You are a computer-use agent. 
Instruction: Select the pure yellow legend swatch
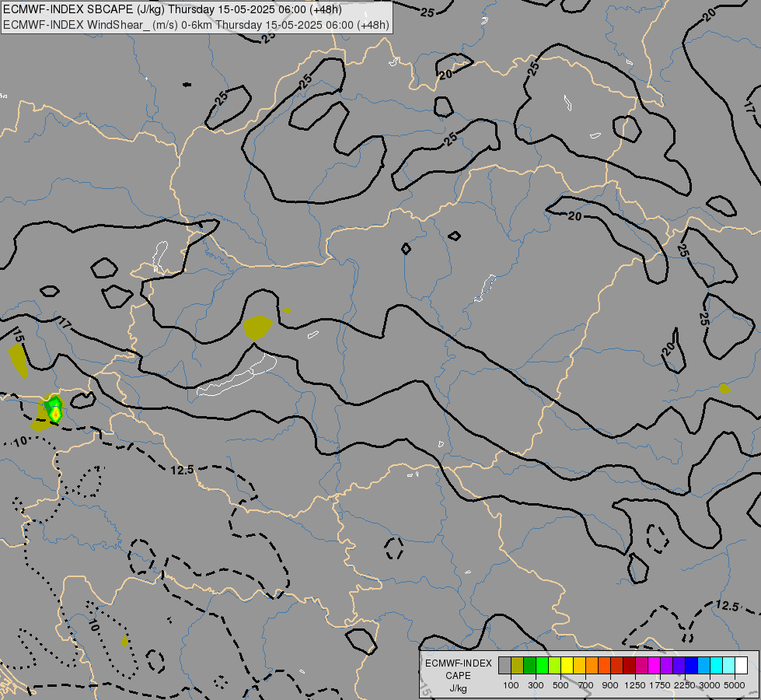pos(567,665)
